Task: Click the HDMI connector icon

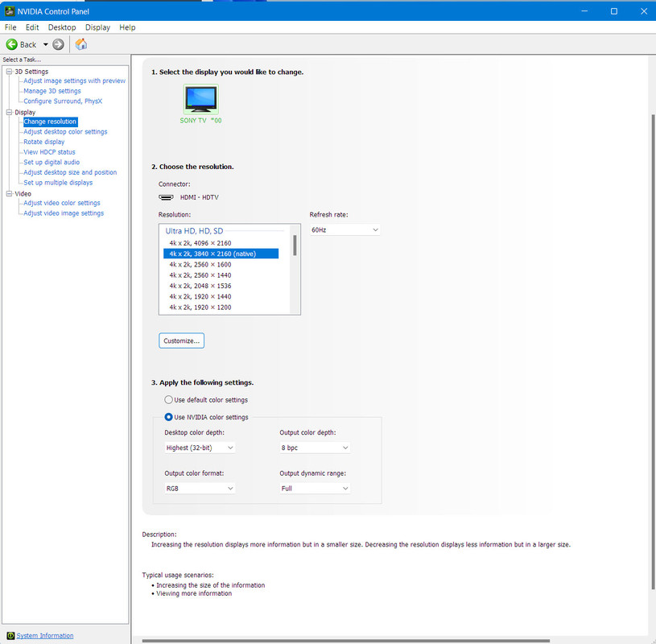Action: [166, 197]
